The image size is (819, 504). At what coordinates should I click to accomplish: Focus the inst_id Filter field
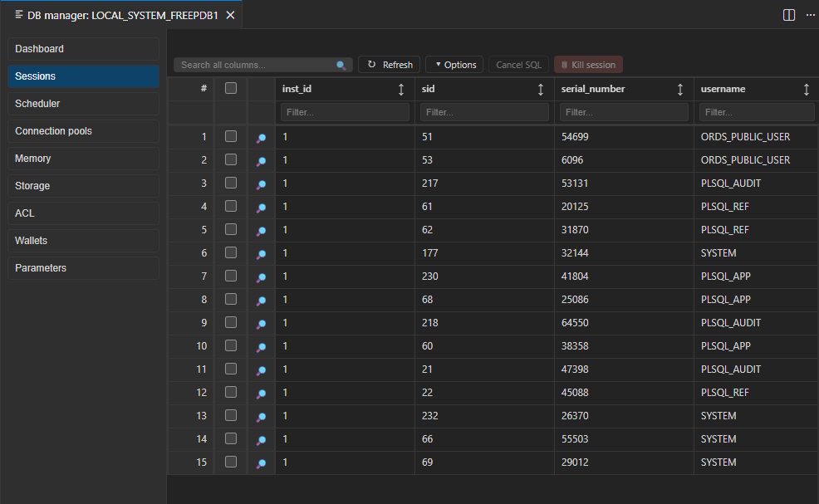coord(345,112)
